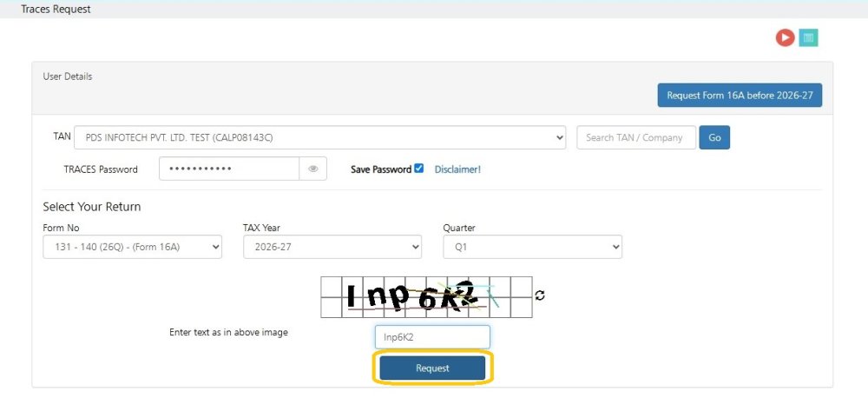Focus the captcha text input field
The height and width of the screenshot is (418, 868).
pos(432,337)
